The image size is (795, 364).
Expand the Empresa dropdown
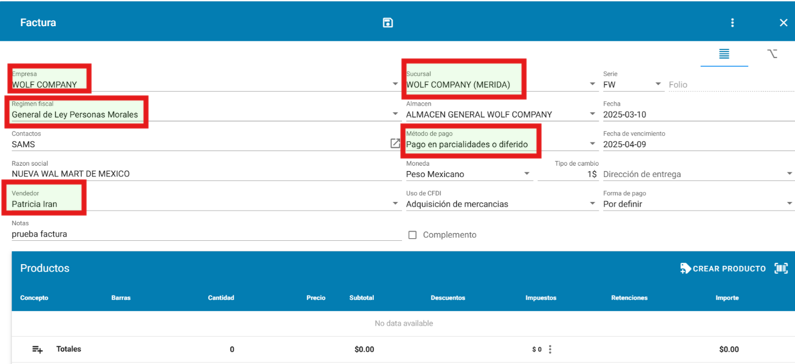point(395,84)
